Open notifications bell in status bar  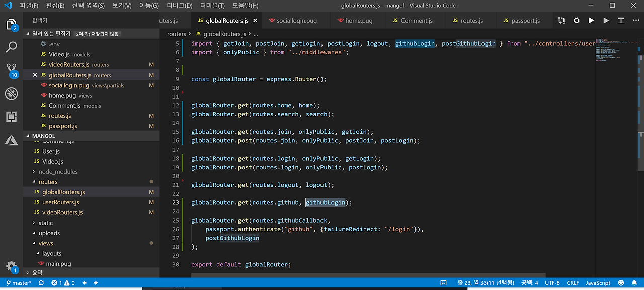pos(635,283)
